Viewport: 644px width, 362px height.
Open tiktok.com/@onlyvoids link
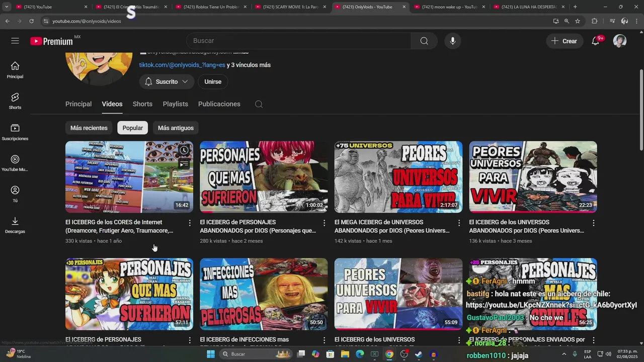pyautogui.click(x=182, y=65)
